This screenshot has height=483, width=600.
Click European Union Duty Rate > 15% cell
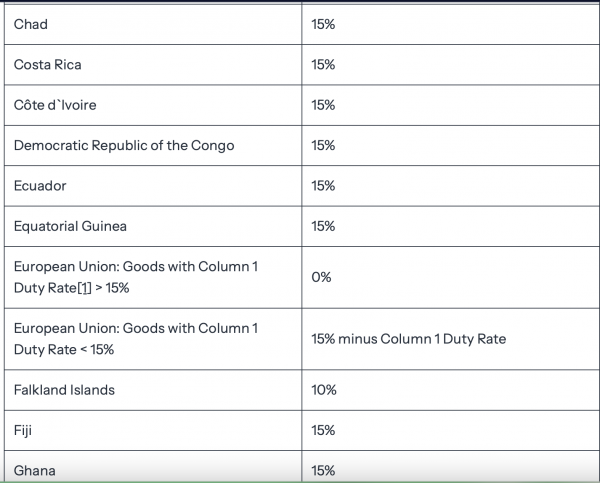[x=136, y=277]
